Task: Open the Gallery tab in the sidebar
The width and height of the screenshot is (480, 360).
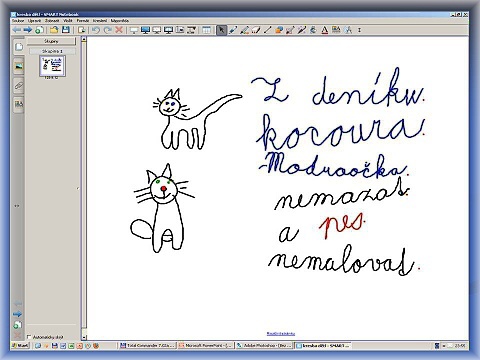Action: tap(19, 66)
